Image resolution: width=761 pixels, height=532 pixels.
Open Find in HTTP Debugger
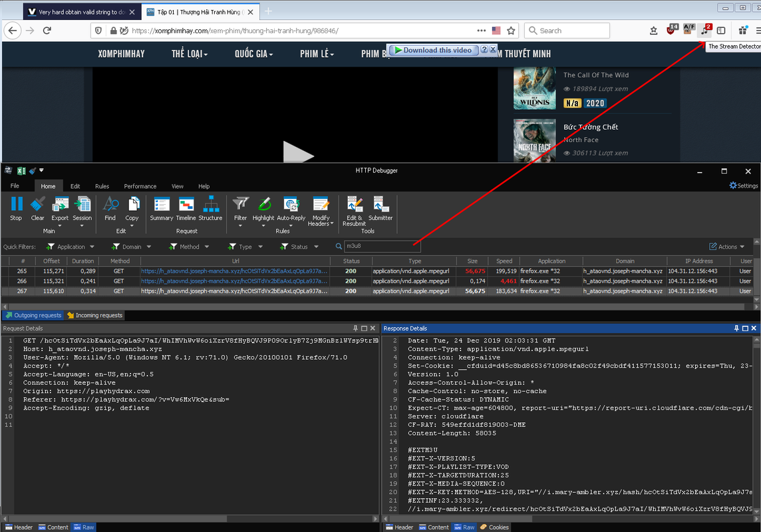point(110,209)
